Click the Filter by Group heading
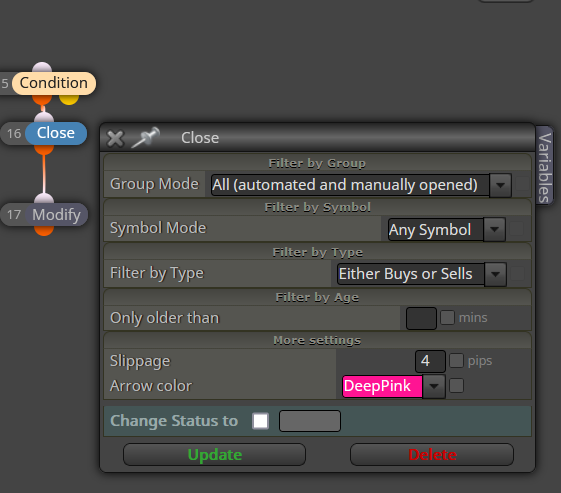Viewport: 561px width, 493px height. pyautogui.click(x=317, y=163)
